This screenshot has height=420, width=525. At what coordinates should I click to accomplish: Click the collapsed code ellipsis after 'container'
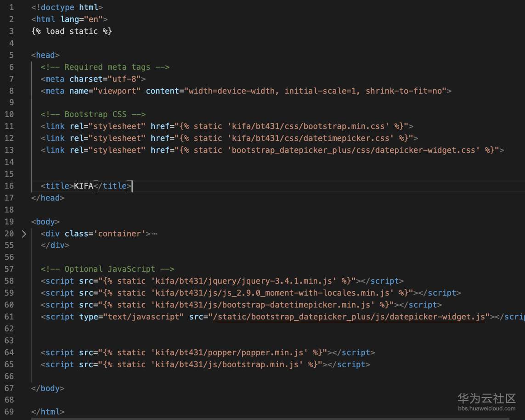[x=154, y=234]
